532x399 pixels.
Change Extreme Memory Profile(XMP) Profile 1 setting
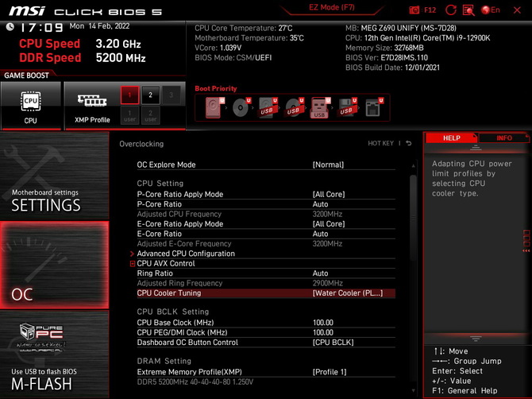point(266,372)
